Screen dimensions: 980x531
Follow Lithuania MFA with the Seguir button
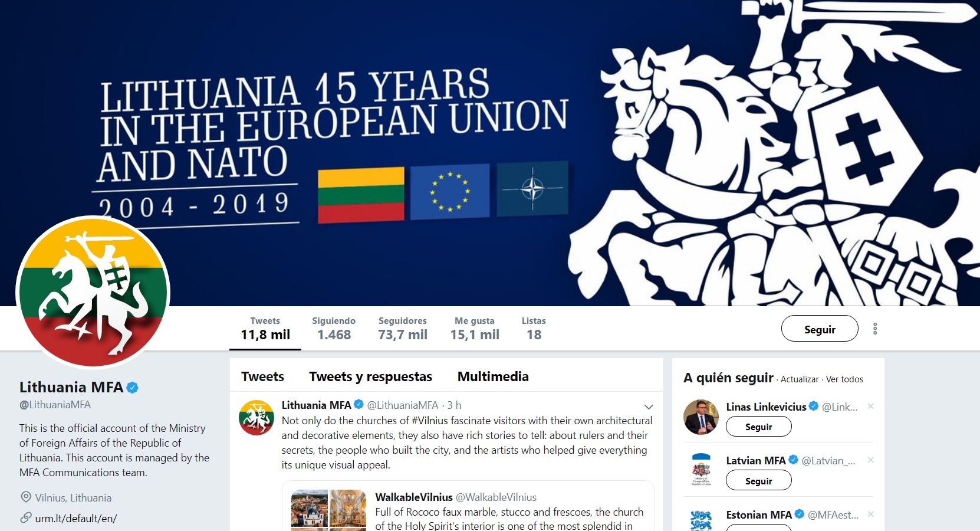pyautogui.click(x=820, y=329)
